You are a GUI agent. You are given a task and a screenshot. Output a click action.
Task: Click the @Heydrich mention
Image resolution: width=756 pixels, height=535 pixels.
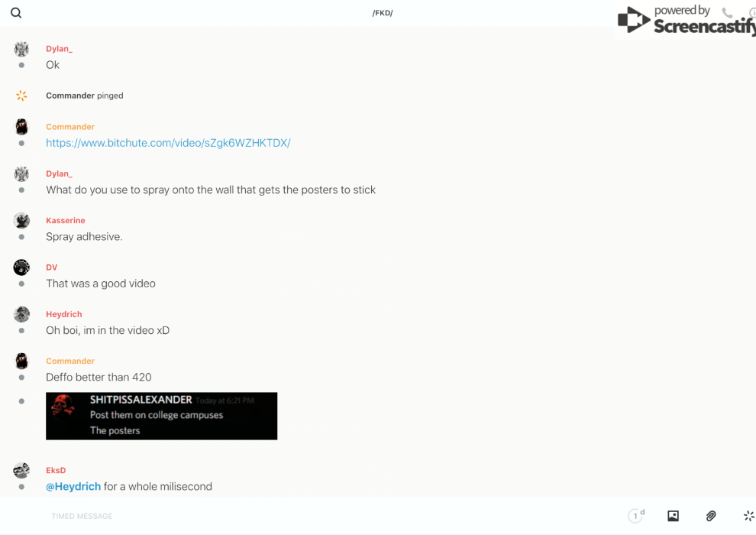pyautogui.click(x=73, y=486)
